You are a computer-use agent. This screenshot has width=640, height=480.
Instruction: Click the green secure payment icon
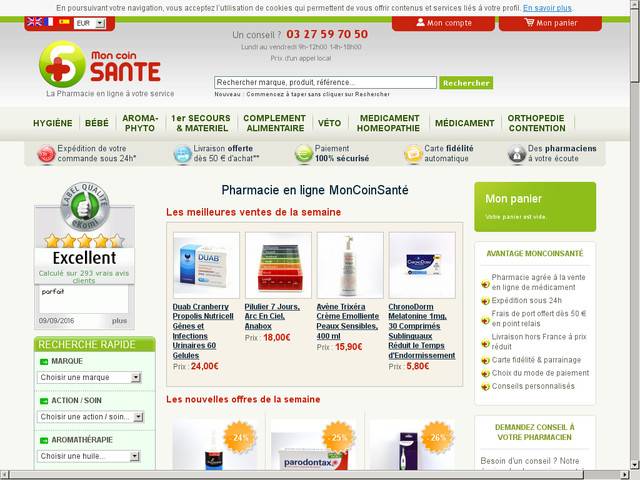tap(304, 154)
